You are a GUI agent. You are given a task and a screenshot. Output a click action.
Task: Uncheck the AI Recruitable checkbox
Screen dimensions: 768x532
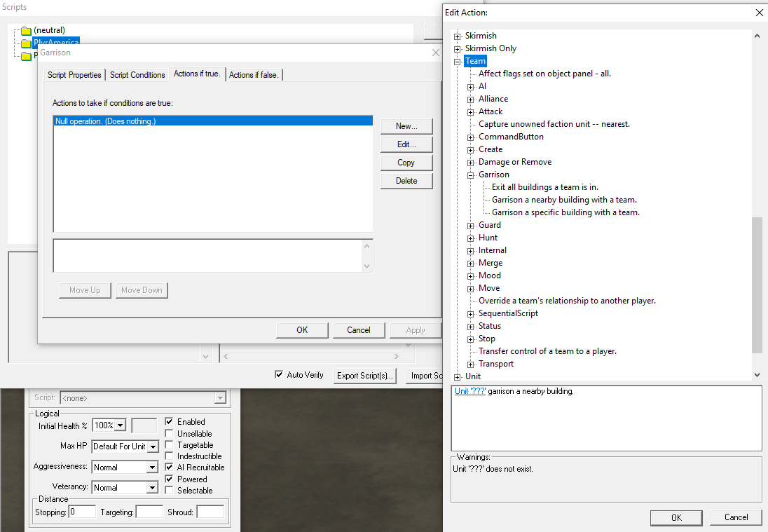coord(169,468)
